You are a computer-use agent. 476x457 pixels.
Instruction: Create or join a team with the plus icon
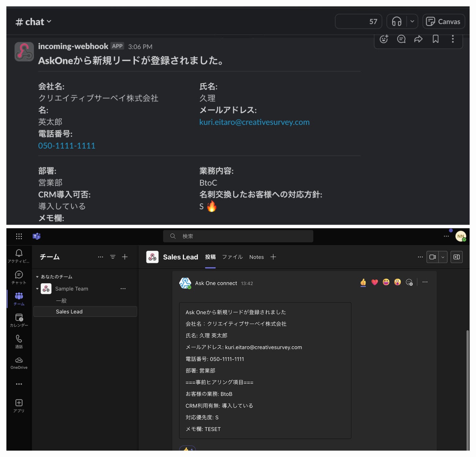click(125, 257)
